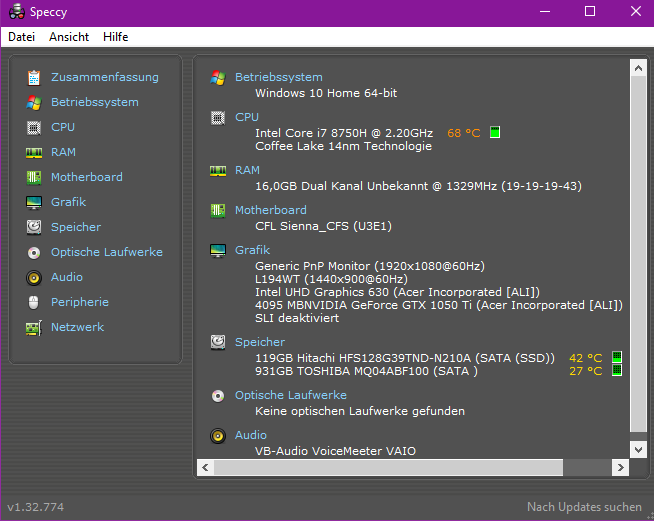Show Grafik details from sidebar
Image resolution: width=654 pixels, height=521 pixels.
click(68, 202)
